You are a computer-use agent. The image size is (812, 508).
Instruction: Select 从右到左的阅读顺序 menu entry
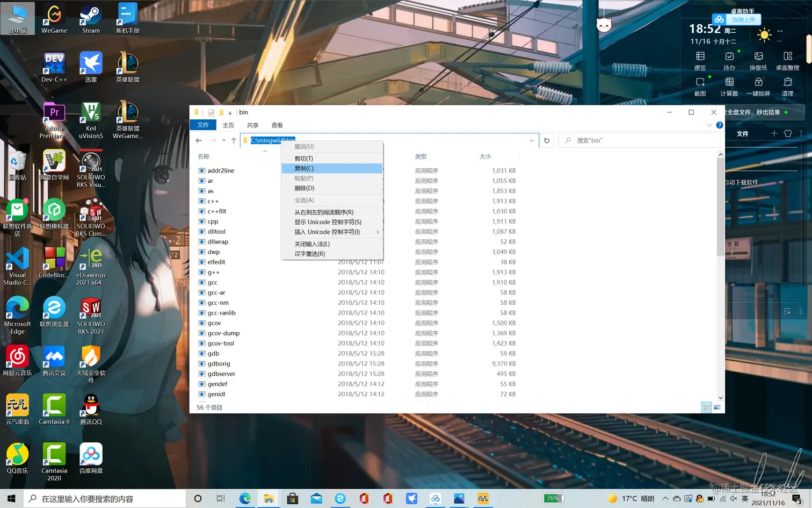[332, 212]
